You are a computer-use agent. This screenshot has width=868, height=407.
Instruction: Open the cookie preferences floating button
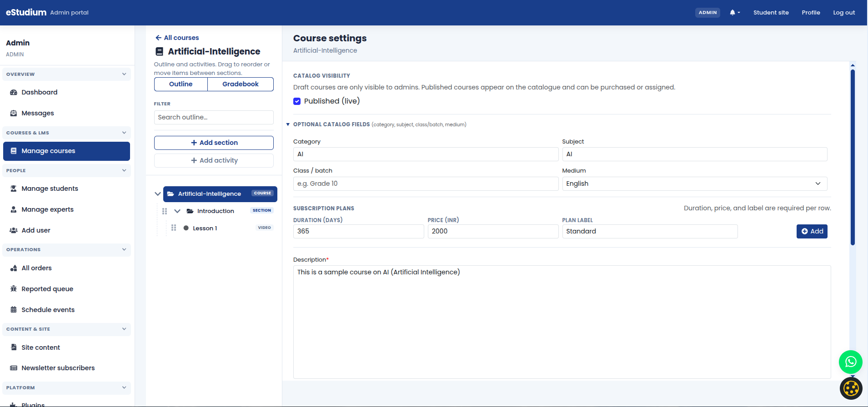coord(851,388)
